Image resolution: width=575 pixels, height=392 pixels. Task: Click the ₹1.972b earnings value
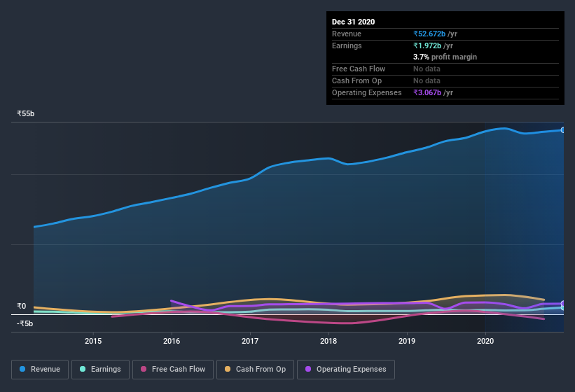tap(427, 45)
